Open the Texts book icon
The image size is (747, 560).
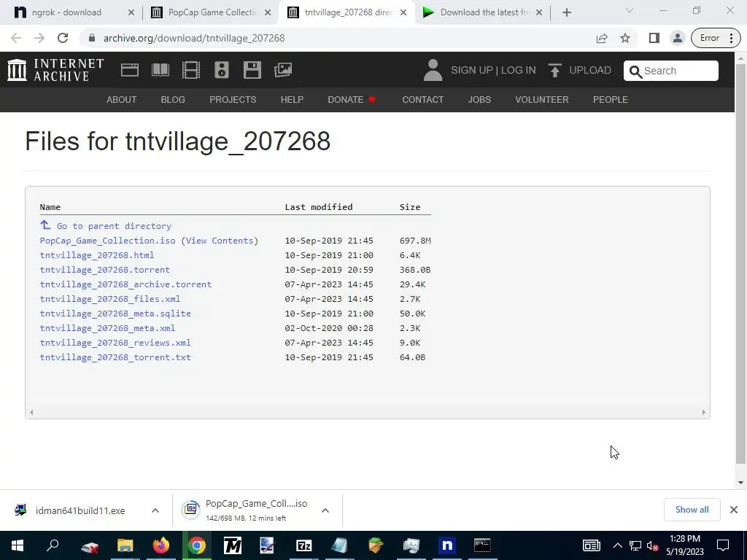160,70
